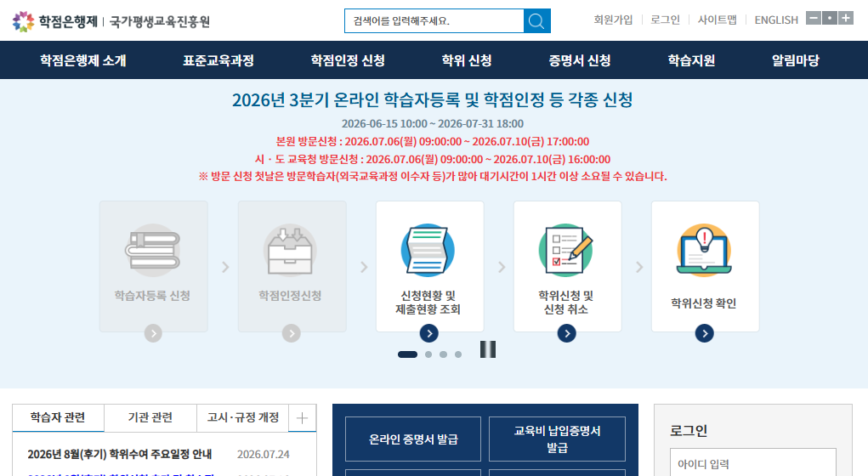Open 2026년 8월(후기) 학위수여 주요일정 안내 notice
The height and width of the screenshot is (476, 868).
tap(120, 455)
